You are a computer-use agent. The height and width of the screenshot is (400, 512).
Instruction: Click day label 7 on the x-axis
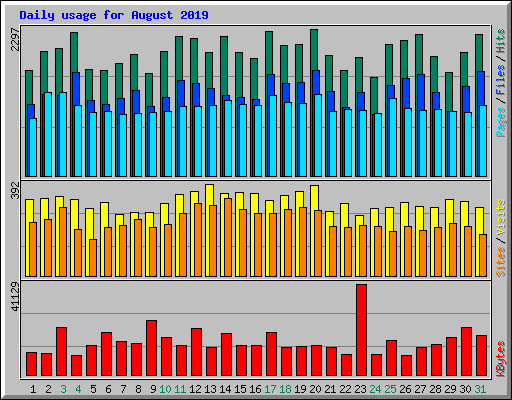click(123, 389)
